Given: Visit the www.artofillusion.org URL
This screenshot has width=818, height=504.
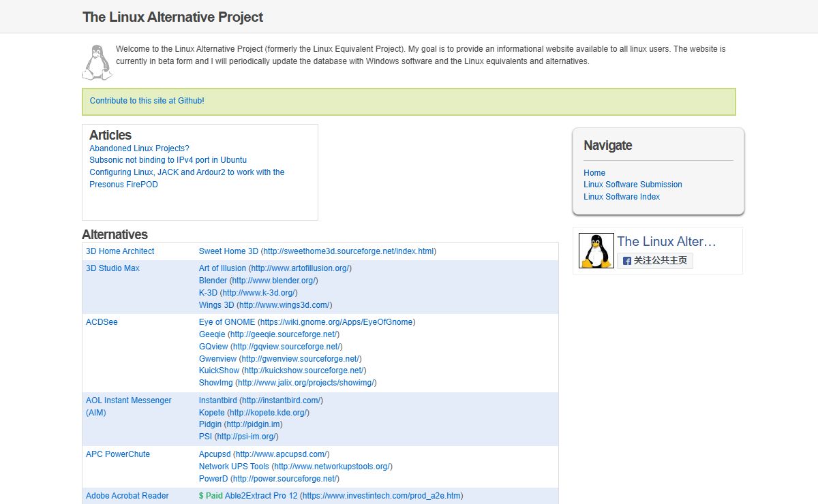Looking at the screenshot, I should coord(300,268).
